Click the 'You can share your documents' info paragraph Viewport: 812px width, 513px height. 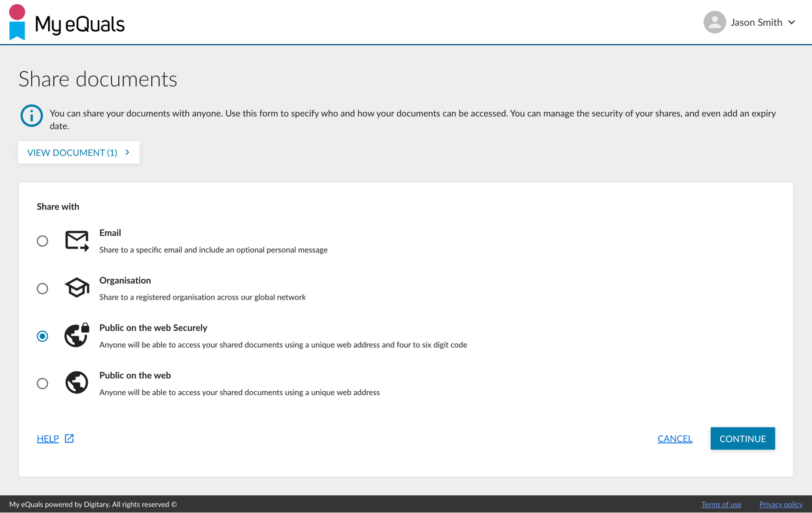point(412,119)
